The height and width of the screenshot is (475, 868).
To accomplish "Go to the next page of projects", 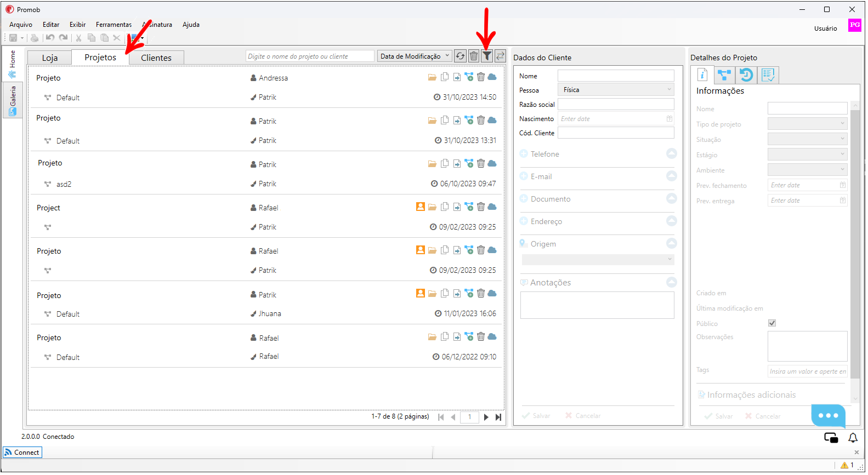I will 486,417.
